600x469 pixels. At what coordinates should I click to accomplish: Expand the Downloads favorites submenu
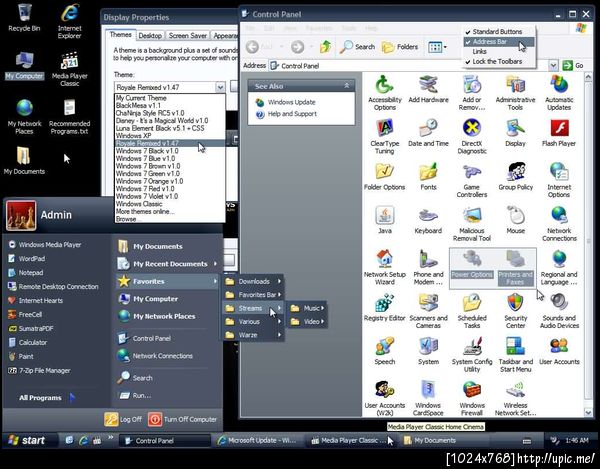click(253, 282)
